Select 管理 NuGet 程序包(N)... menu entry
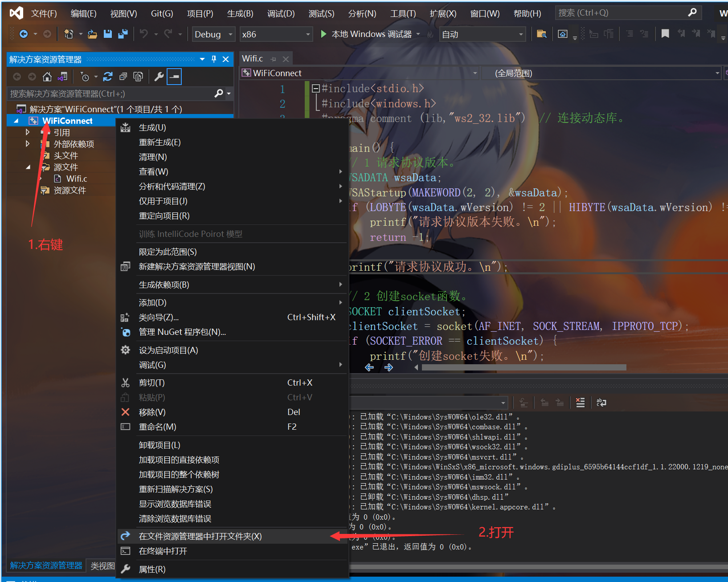The width and height of the screenshot is (728, 582). tap(232, 332)
